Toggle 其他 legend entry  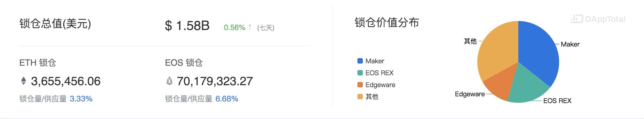click(x=368, y=97)
